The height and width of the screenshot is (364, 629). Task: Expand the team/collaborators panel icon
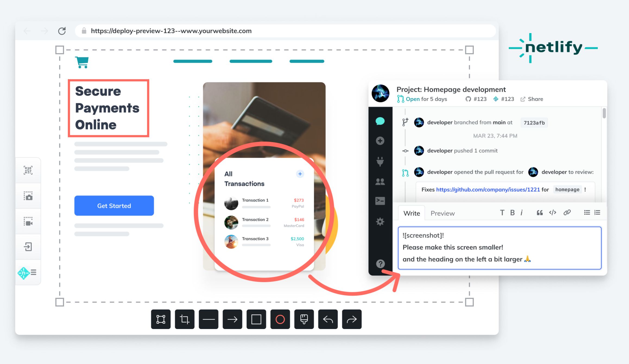click(x=381, y=181)
